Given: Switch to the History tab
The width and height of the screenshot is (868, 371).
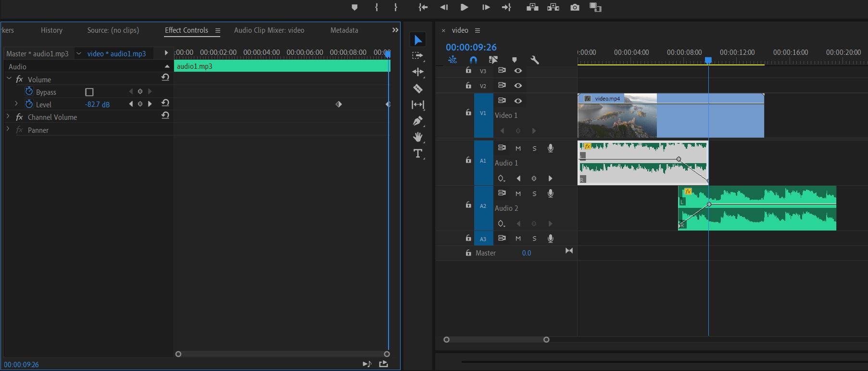Looking at the screenshot, I should pyautogui.click(x=51, y=30).
